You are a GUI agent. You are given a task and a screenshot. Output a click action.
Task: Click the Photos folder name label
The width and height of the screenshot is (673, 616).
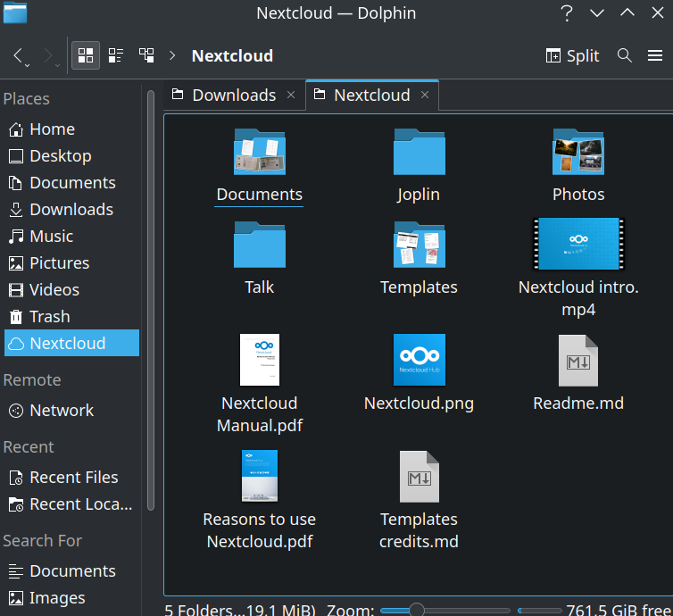[578, 195]
